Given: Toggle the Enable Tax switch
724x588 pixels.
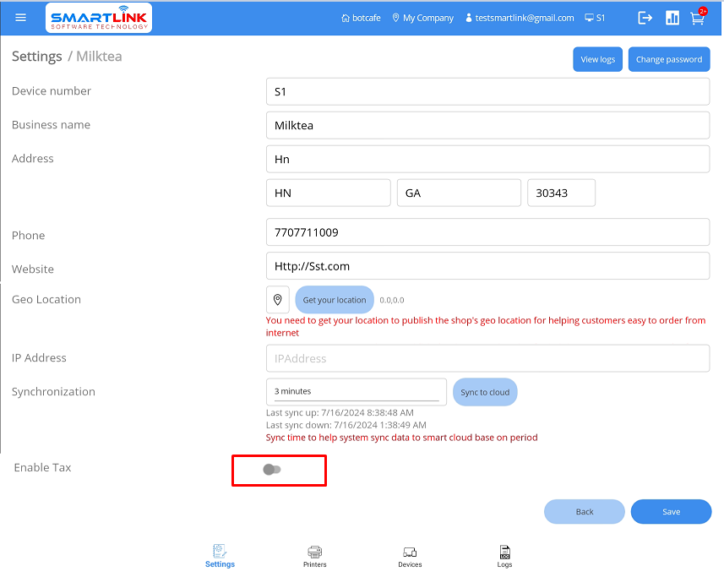Looking at the screenshot, I should [x=272, y=470].
